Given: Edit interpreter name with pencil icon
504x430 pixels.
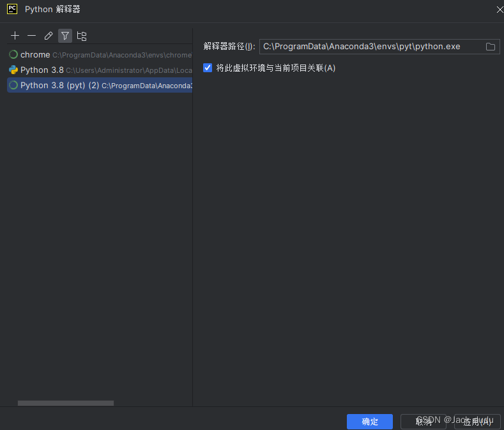Looking at the screenshot, I should click(x=48, y=35).
